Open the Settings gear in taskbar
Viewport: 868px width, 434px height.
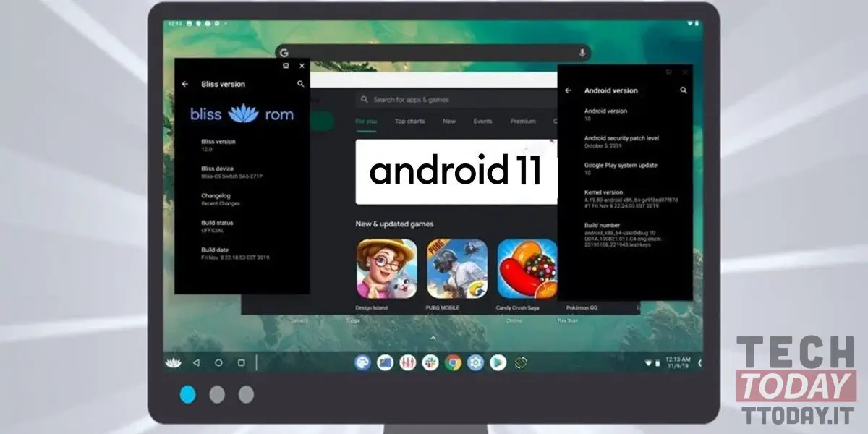475,362
